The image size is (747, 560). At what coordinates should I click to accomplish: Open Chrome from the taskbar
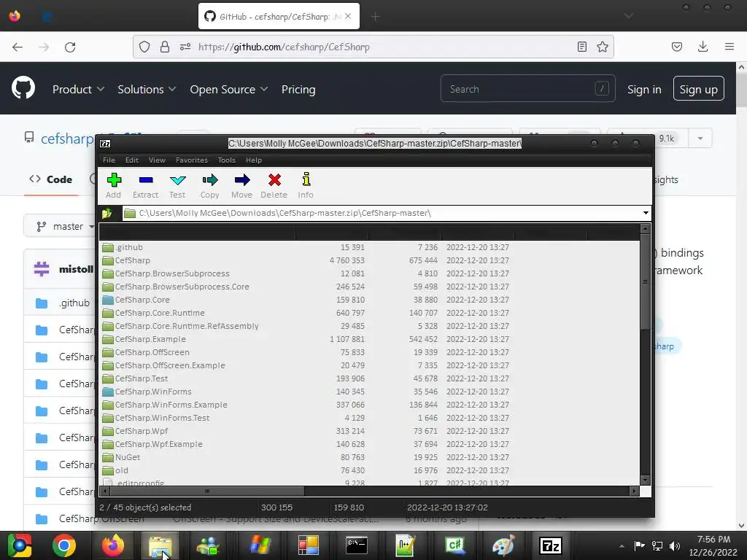click(64, 545)
